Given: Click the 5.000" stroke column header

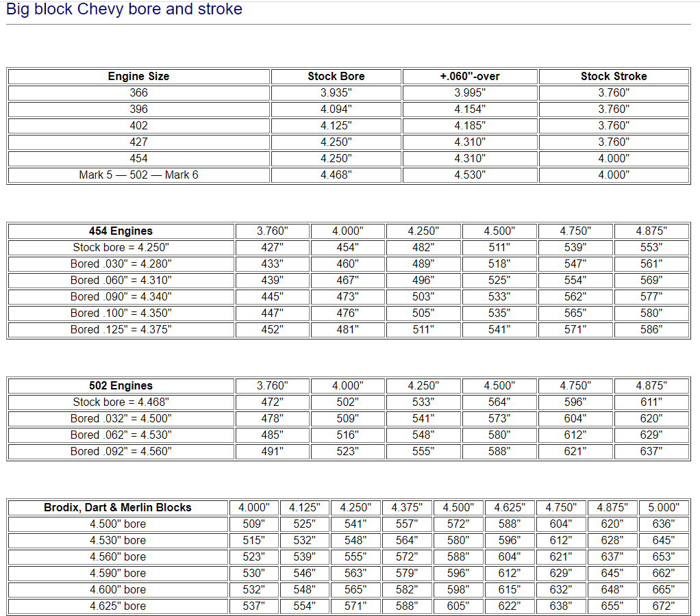Looking at the screenshot, I should 663,508.
